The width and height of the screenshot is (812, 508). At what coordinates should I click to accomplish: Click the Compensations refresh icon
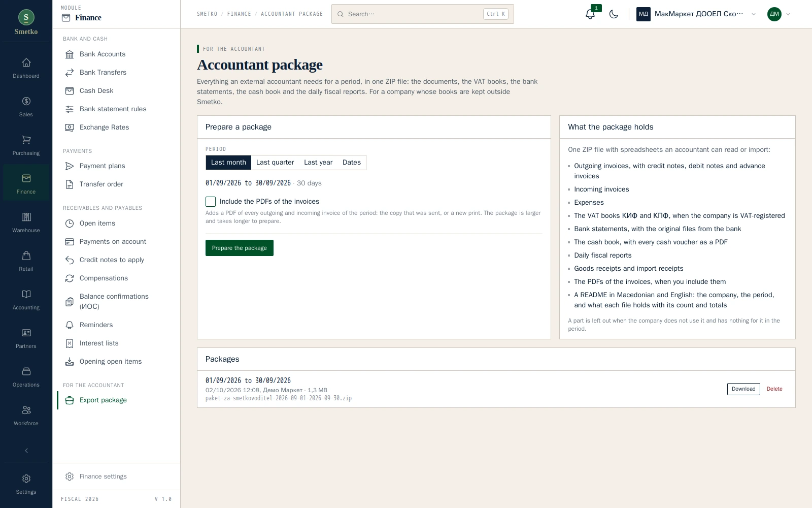pos(70,278)
